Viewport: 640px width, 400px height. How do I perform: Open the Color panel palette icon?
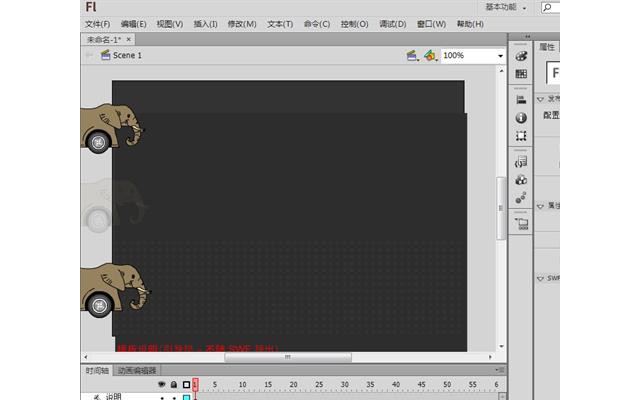click(521, 56)
